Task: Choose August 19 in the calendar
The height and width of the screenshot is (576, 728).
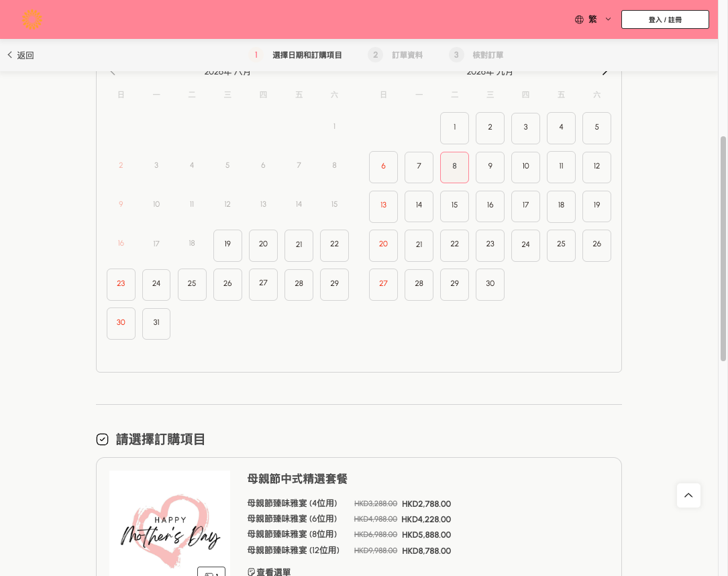Action: click(227, 245)
